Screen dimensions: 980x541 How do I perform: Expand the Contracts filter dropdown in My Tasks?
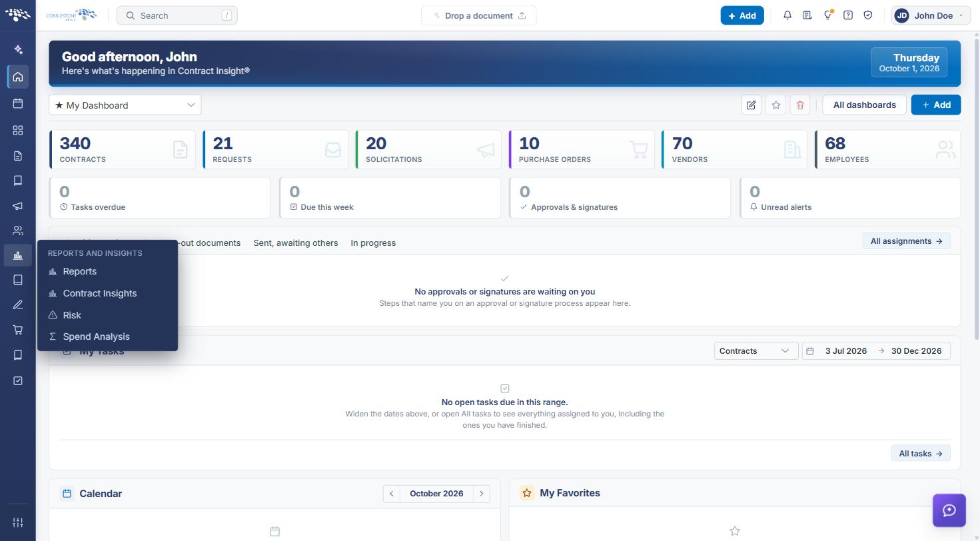(x=756, y=351)
